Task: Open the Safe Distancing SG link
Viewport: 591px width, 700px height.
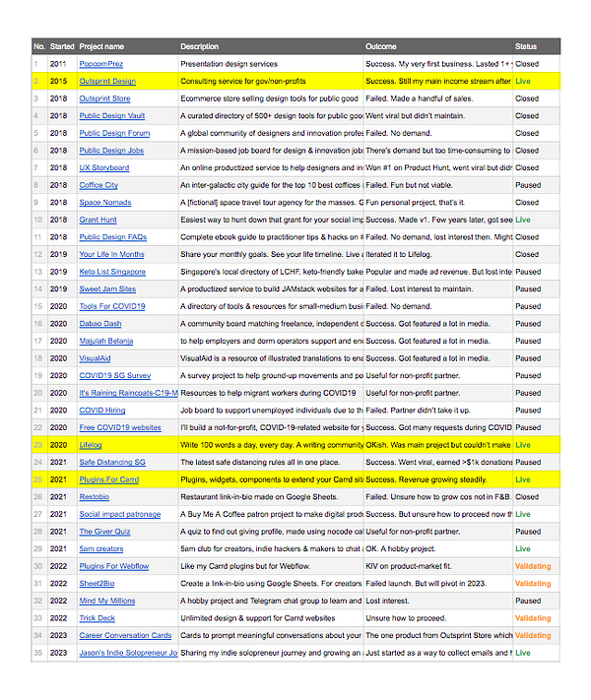Action: point(112,463)
